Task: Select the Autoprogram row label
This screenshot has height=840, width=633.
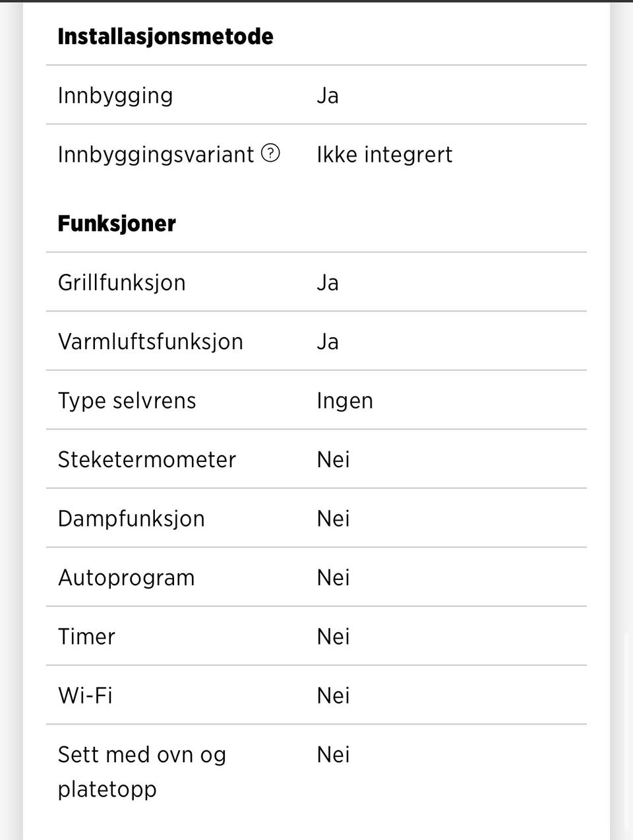Action: pos(126,577)
